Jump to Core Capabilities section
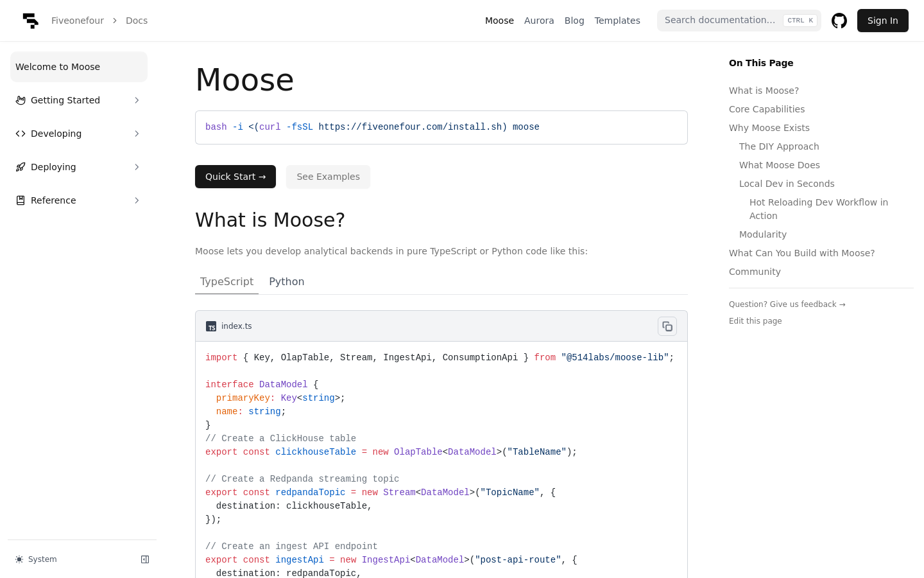This screenshot has height=578, width=924. pos(767,109)
